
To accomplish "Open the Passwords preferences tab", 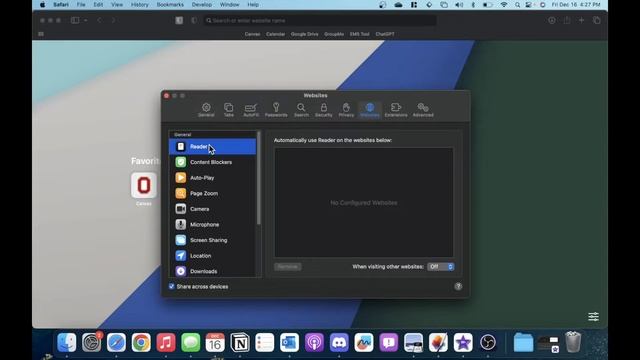I will (x=276, y=110).
